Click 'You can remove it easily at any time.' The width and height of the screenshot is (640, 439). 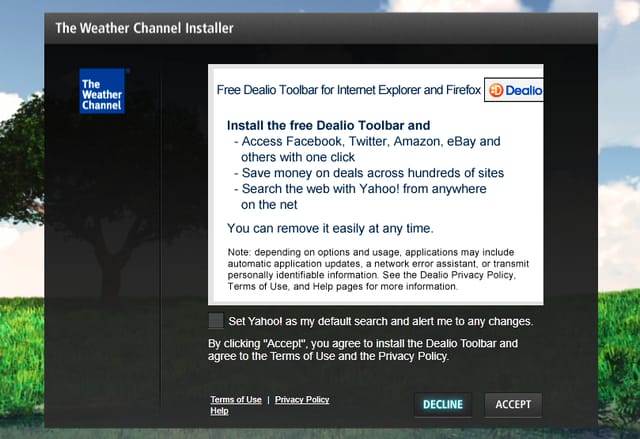click(x=330, y=228)
